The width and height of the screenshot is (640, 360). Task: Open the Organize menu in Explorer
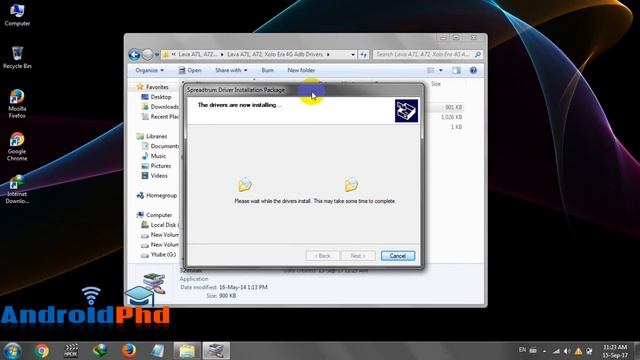149,70
